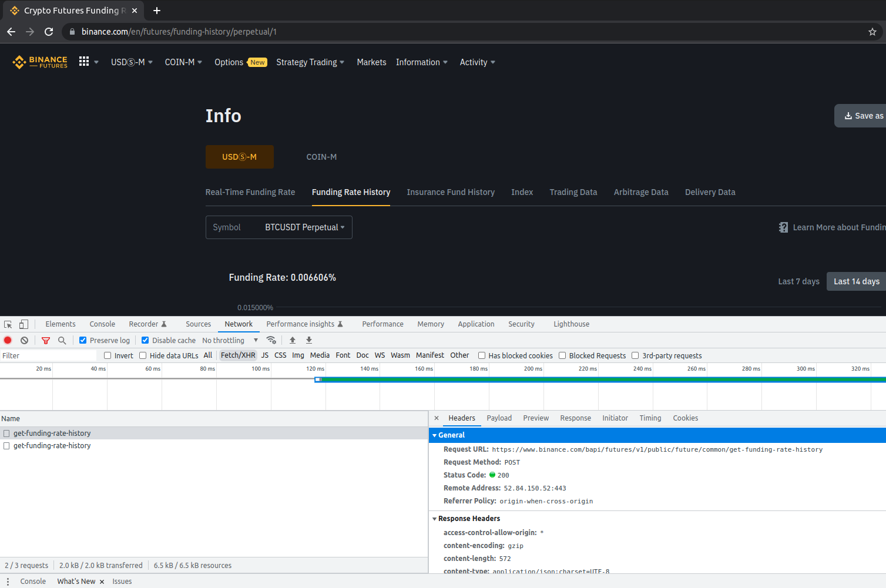Open the Options link marked New

click(x=240, y=62)
